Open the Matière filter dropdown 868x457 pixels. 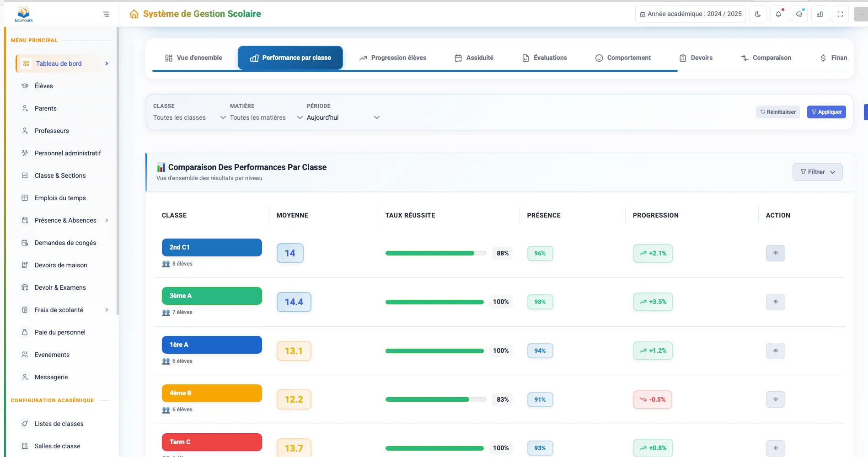(266, 117)
